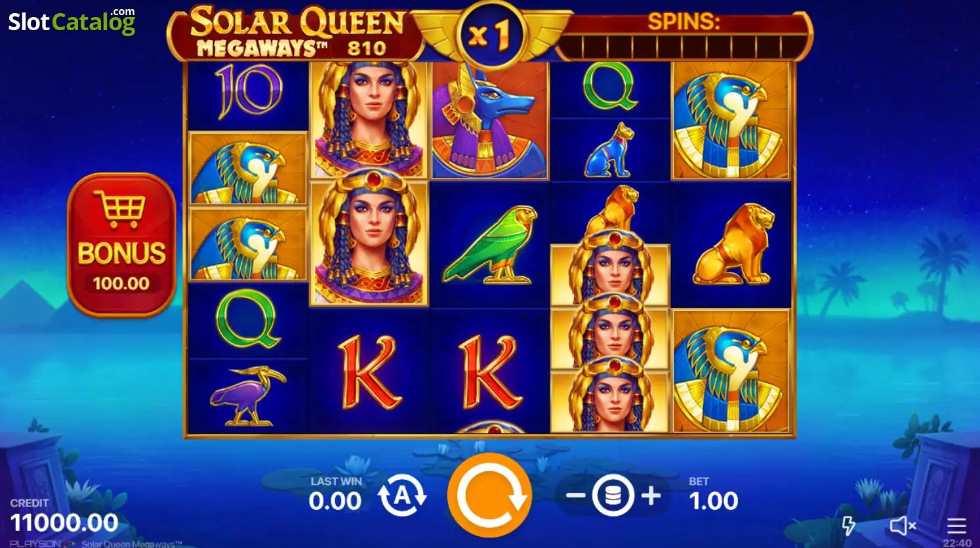
Task: Click the blue cat symbol
Action: [610, 150]
